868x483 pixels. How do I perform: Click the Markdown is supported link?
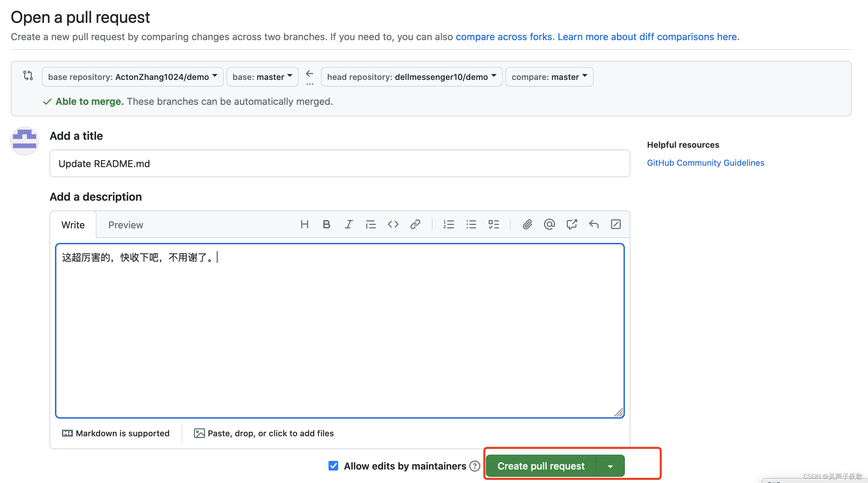116,433
